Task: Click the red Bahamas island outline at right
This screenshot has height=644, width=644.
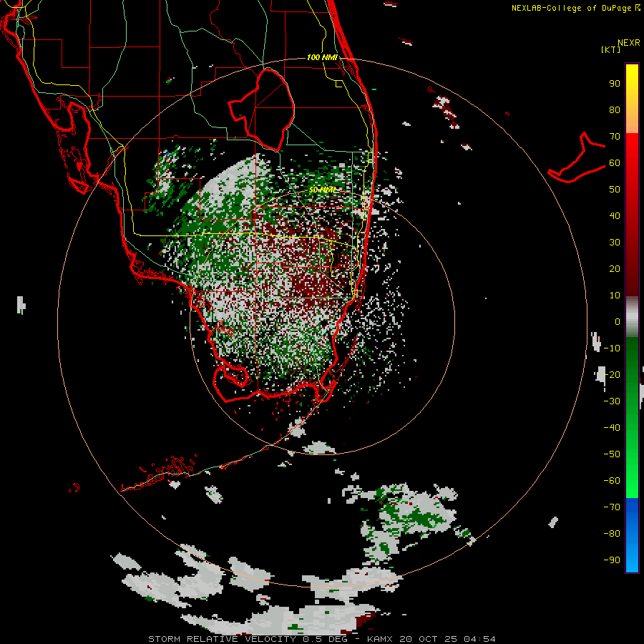Action: point(577,158)
